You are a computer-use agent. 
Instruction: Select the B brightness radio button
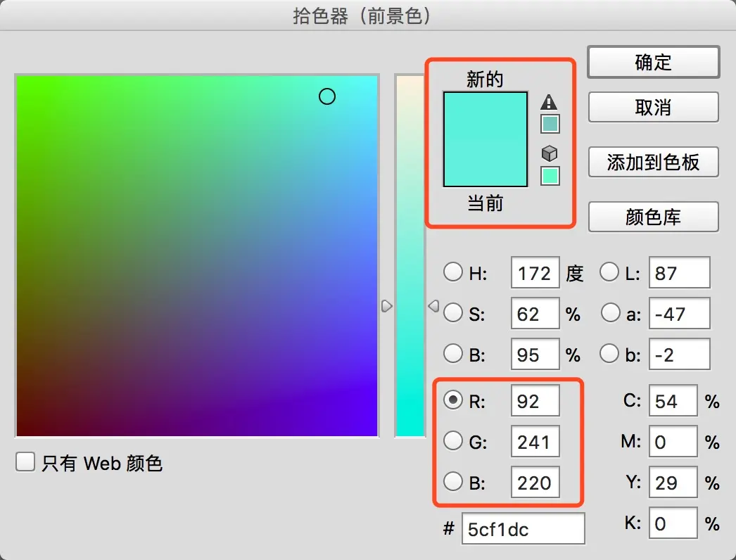point(453,353)
